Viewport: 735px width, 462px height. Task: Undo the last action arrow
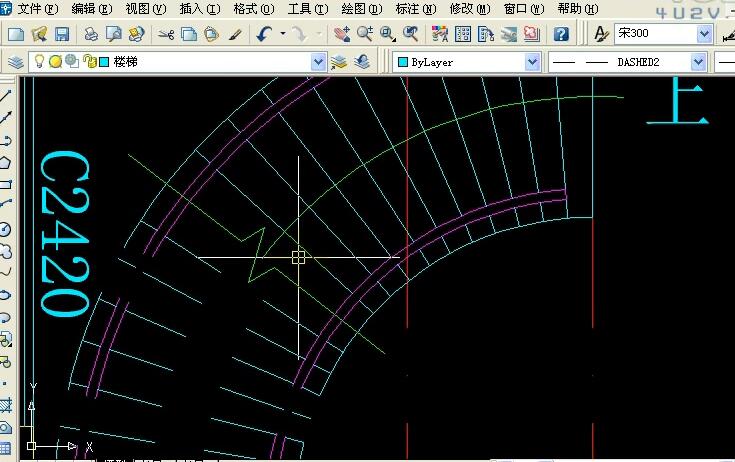click(x=265, y=34)
